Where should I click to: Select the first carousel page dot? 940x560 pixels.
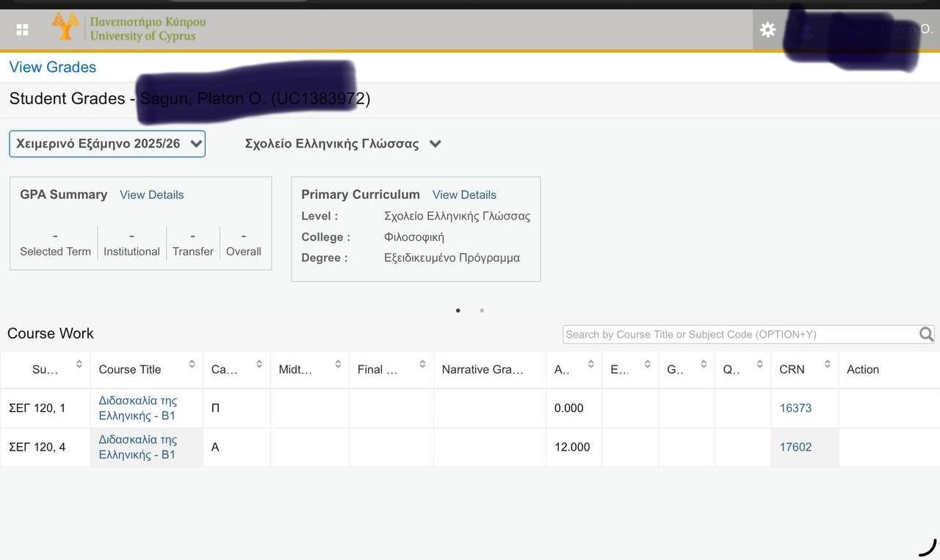pyautogui.click(x=458, y=310)
